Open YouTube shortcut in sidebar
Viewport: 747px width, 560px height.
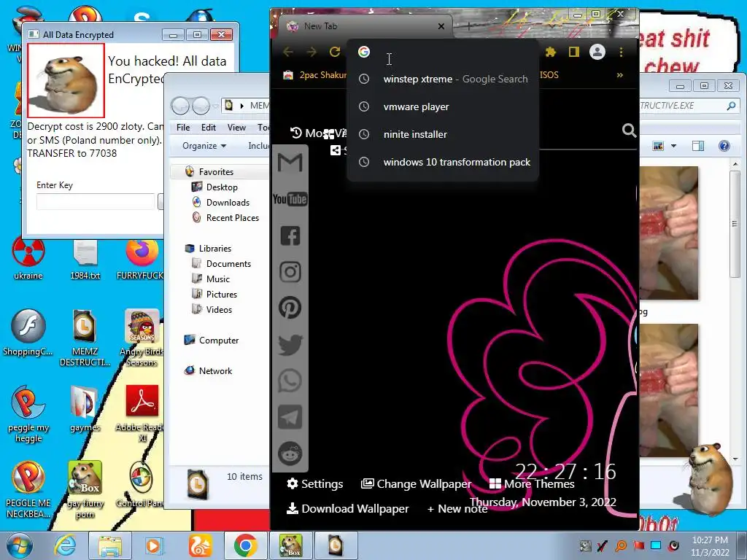[x=290, y=199]
